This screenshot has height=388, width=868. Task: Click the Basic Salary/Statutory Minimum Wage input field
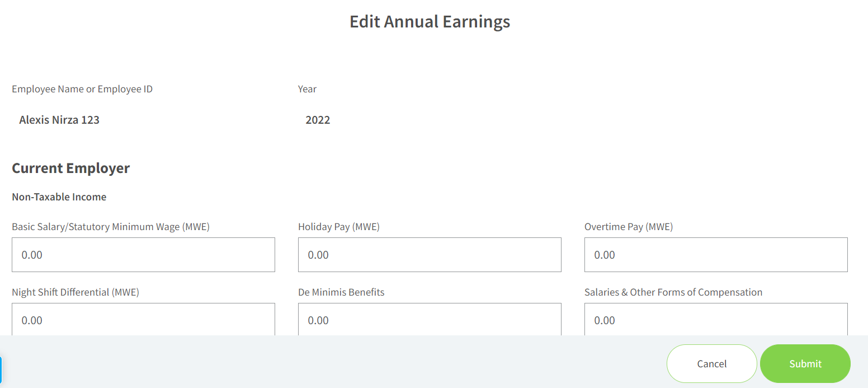(x=143, y=255)
